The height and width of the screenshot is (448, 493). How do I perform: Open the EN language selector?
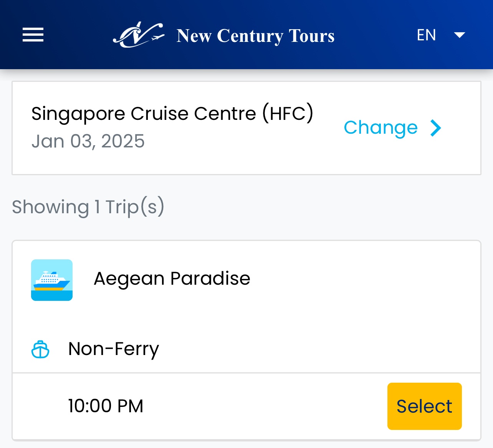click(426, 35)
